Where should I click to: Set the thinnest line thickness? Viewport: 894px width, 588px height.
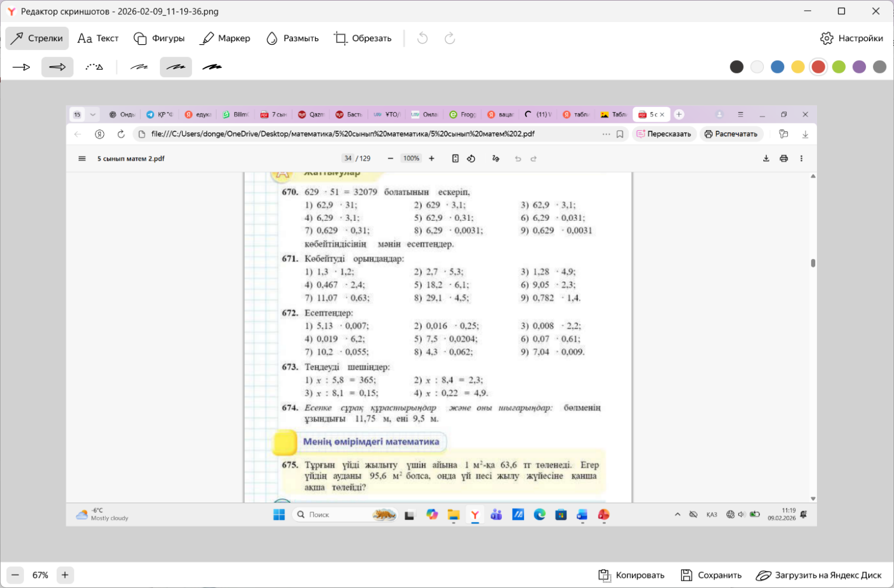coord(139,67)
